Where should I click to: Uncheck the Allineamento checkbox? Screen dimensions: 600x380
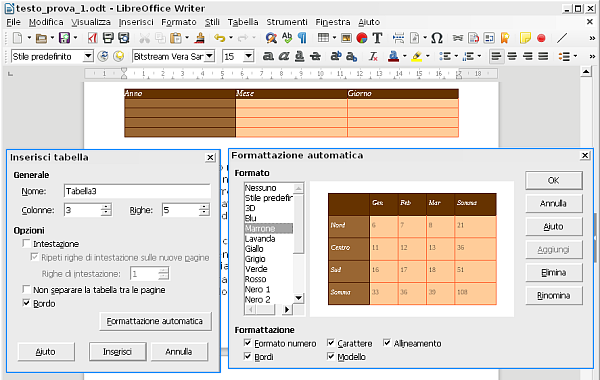coord(387,342)
